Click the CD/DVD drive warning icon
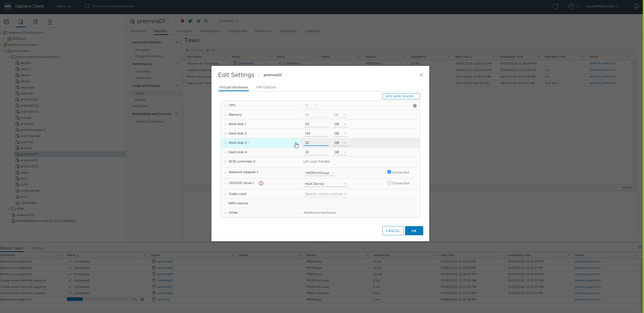Screen dimensions: 644x313 pos(261,183)
